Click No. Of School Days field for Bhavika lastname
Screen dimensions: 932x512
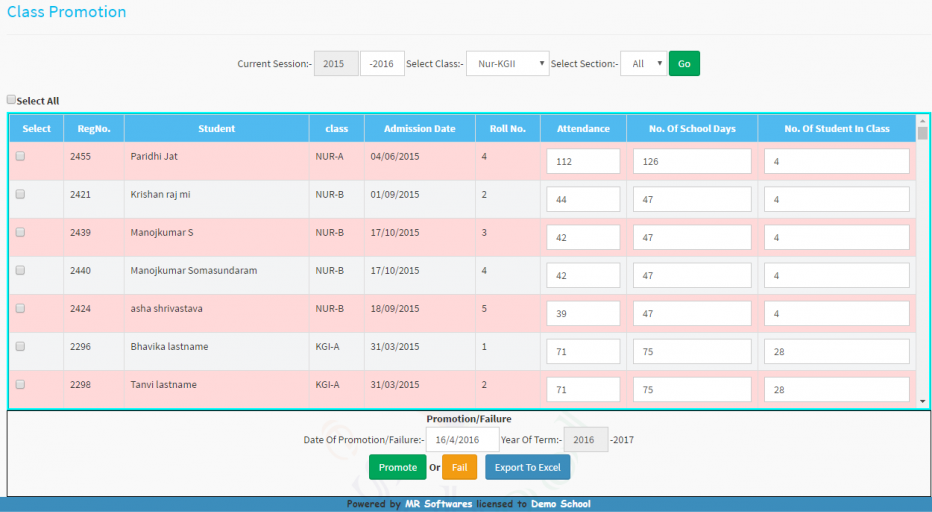[691, 352]
